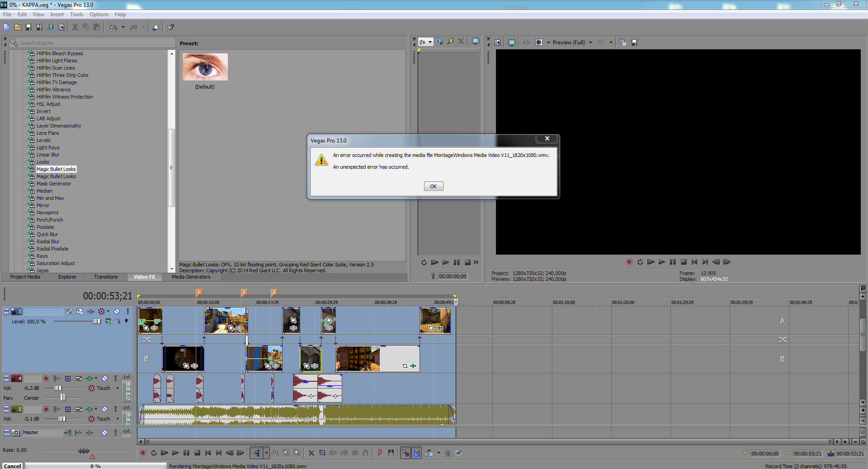Image resolution: width=868 pixels, height=469 pixels.
Task: Open the Tools menu
Action: (x=76, y=14)
